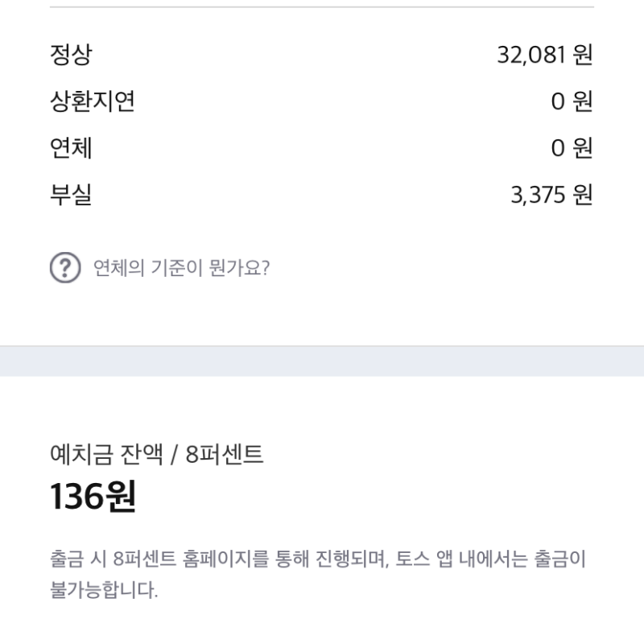Tap 8퍼센트 in the deposit heading
This screenshot has height=644, width=644.
click(x=225, y=454)
